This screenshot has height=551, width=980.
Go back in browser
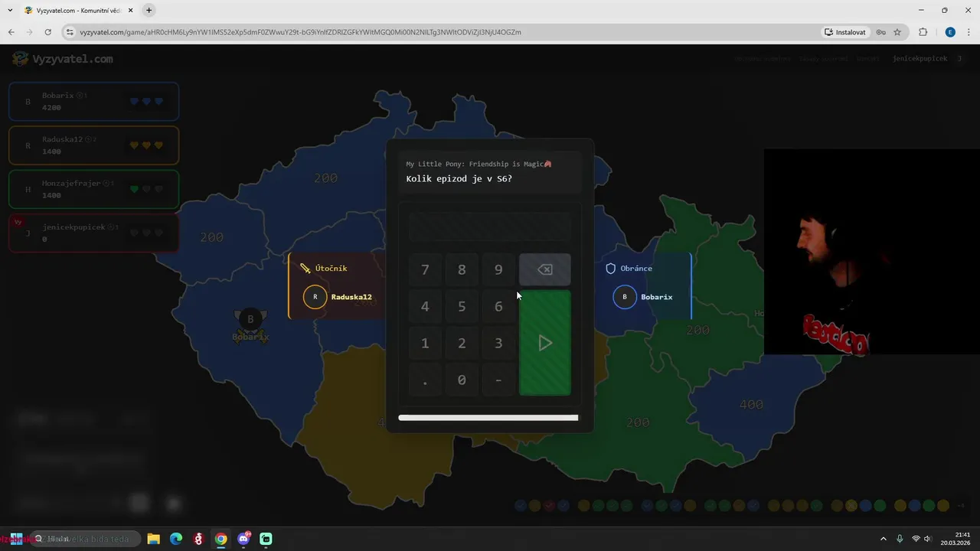pyautogui.click(x=11, y=32)
